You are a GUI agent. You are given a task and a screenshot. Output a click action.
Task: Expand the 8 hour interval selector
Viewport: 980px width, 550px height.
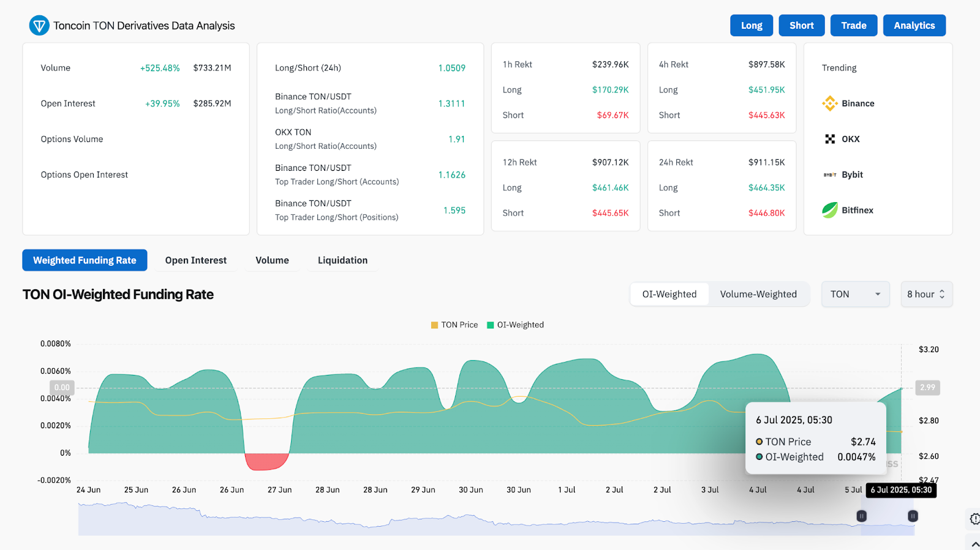pos(926,294)
